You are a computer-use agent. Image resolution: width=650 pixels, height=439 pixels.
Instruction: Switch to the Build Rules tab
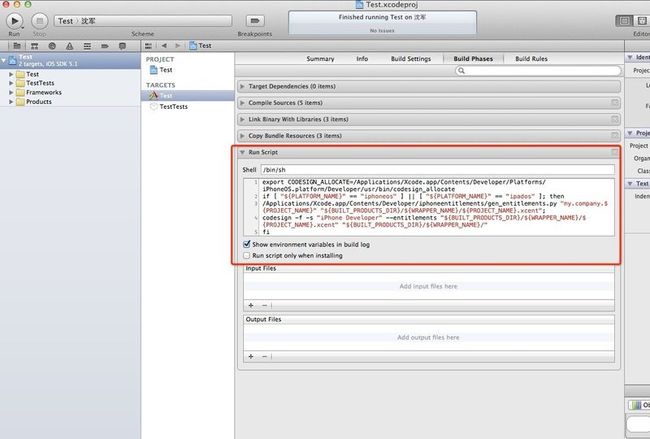pyautogui.click(x=531, y=59)
